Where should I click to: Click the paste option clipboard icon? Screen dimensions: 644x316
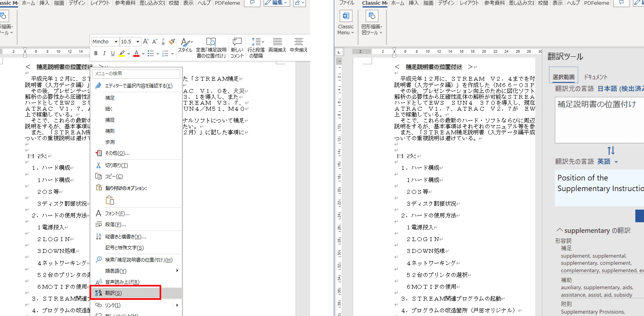(110, 200)
